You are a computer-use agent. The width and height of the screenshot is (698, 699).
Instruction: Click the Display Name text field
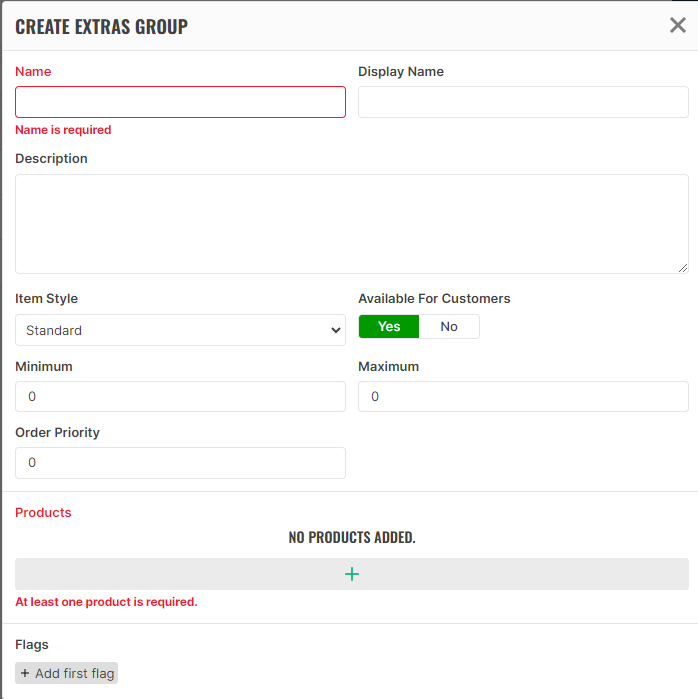click(523, 102)
